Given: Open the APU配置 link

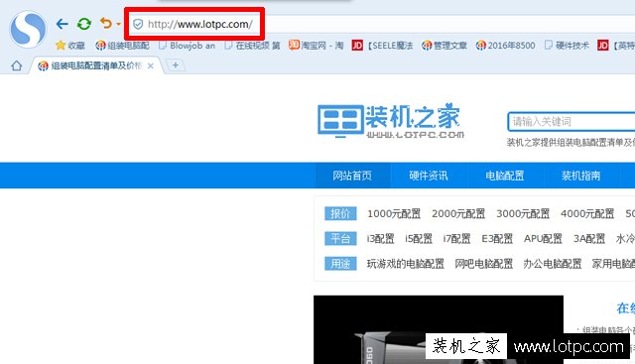Looking at the screenshot, I should pyautogui.click(x=543, y=238).
